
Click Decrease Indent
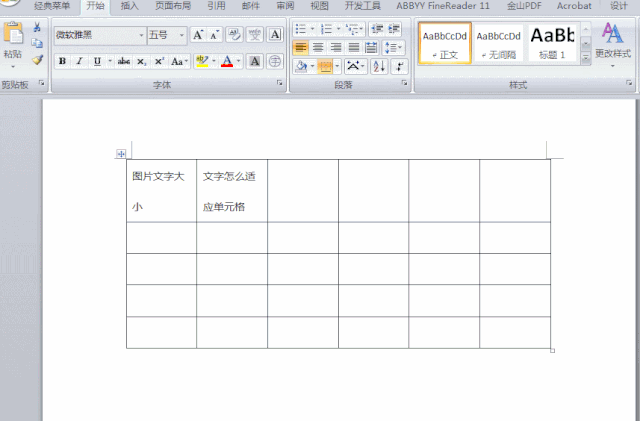click(376, 29)
